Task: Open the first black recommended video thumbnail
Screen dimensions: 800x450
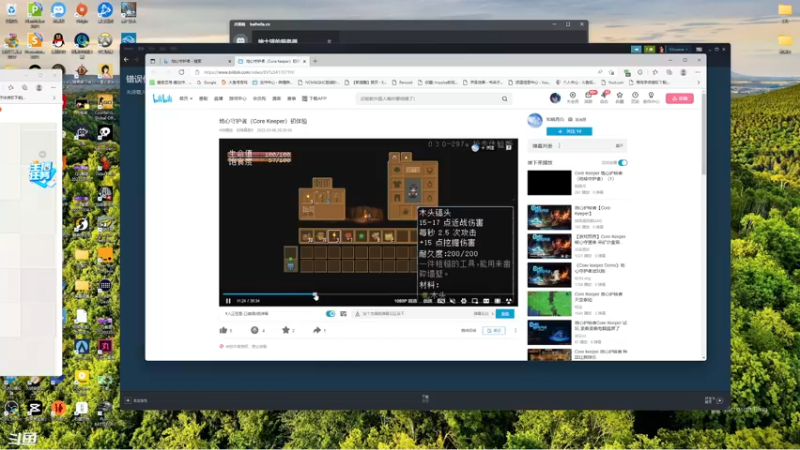Action: (x=549, y=183)
